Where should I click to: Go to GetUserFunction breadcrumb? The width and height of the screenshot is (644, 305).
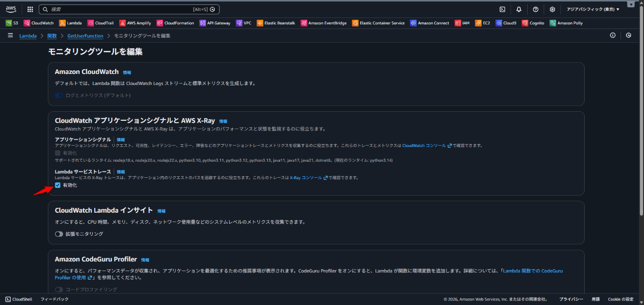[86, 36]
